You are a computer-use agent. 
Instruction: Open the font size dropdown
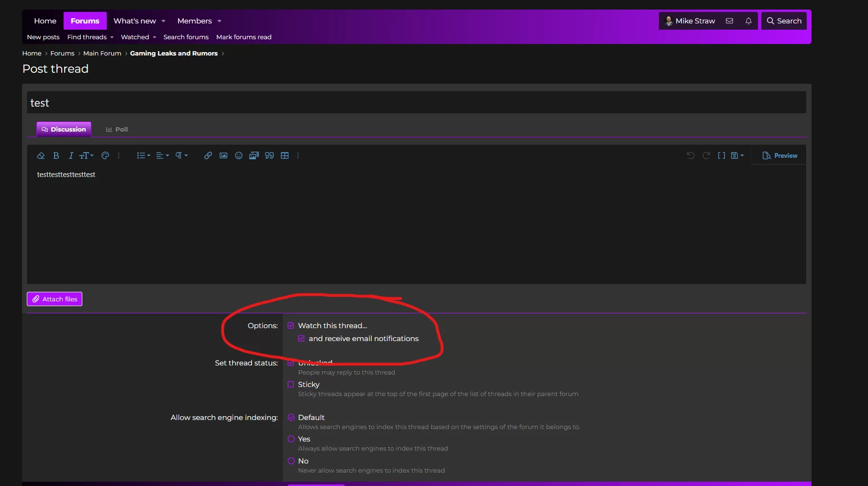tap(86, 155)
